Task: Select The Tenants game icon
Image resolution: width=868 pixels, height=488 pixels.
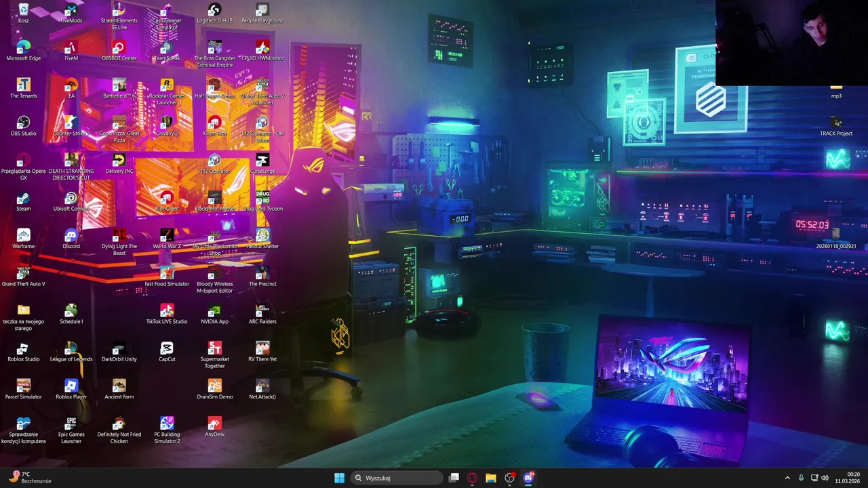Action: [x=24, y=88]
